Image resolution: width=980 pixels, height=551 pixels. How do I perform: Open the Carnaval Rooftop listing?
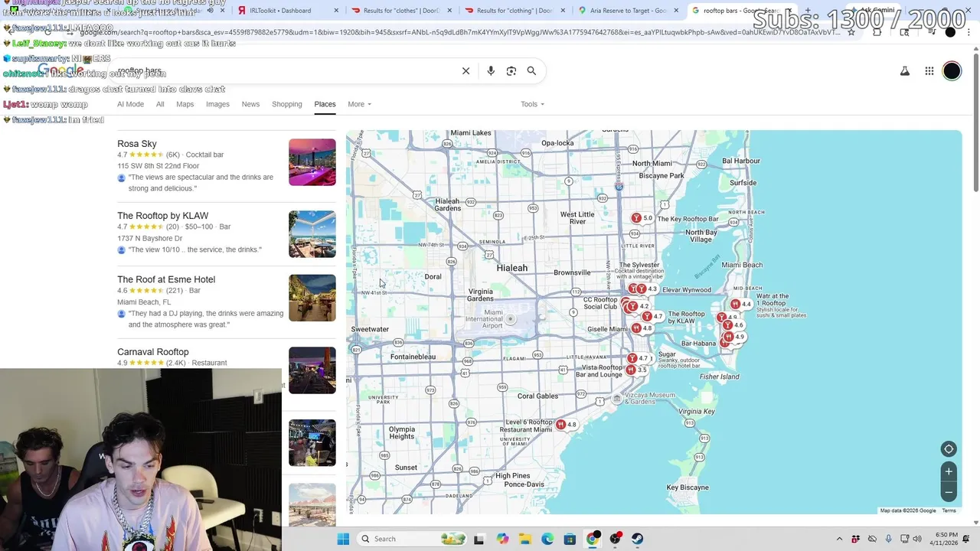click(153, 352)
